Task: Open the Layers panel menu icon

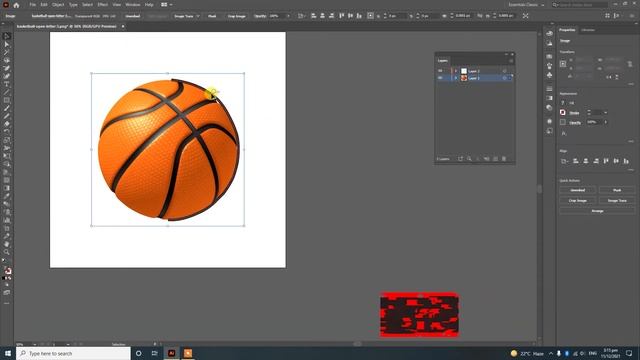Action: coord(511,61)
